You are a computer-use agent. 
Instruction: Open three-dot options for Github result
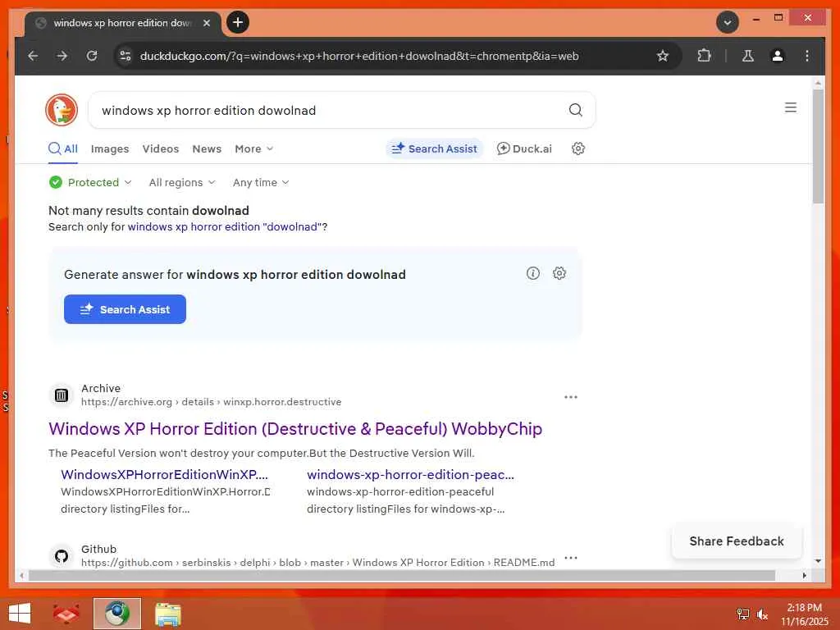click(x=571, y=558)
